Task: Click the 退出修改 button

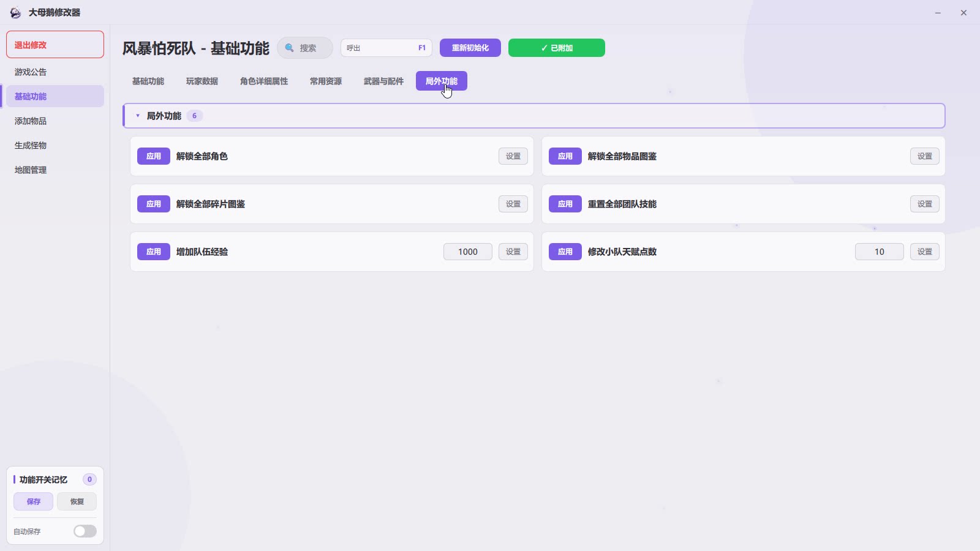Action: click(x=55, y=45)
